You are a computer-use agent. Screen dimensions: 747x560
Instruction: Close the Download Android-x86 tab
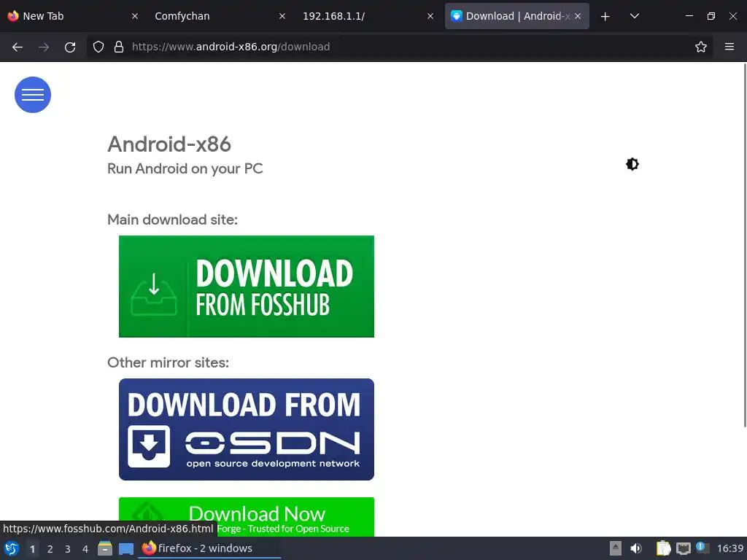pos(578,16)
